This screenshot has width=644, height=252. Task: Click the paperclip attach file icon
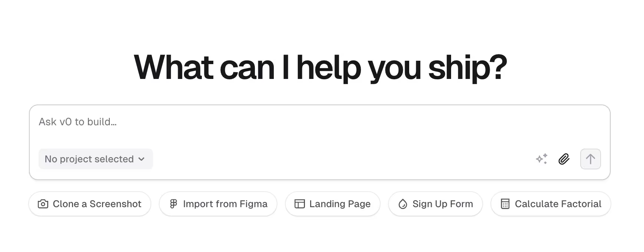564,159
